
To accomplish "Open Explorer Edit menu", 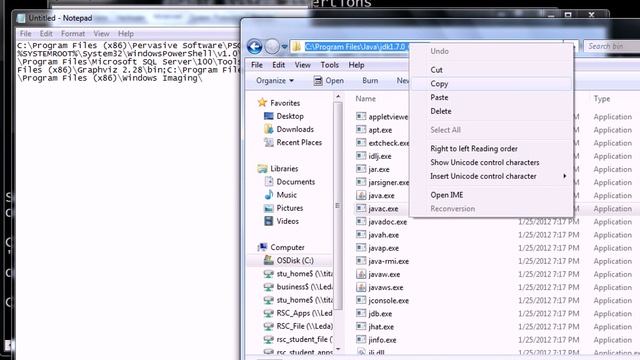I will [x=278, y=65].
